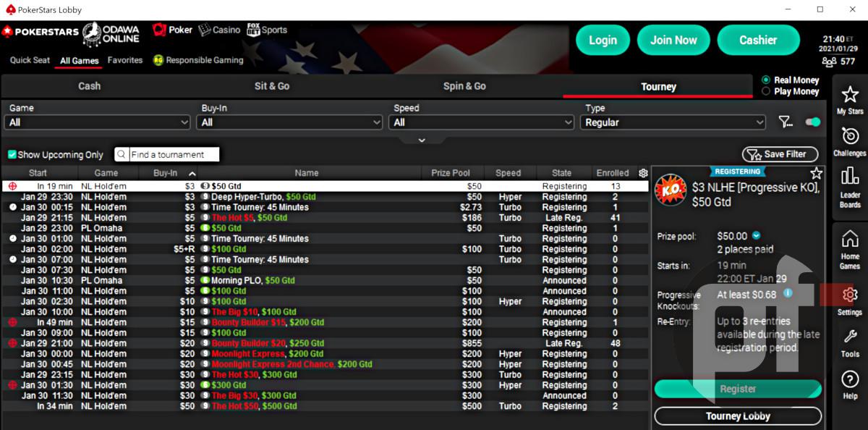This screenshot has height=430, width=868.
Task: Open All Games menu
Action: 80,60
